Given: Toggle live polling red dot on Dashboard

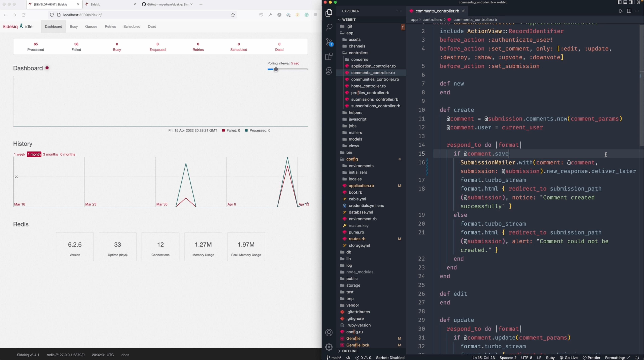Looking at the screenshot, I should (x=47, y=68).
